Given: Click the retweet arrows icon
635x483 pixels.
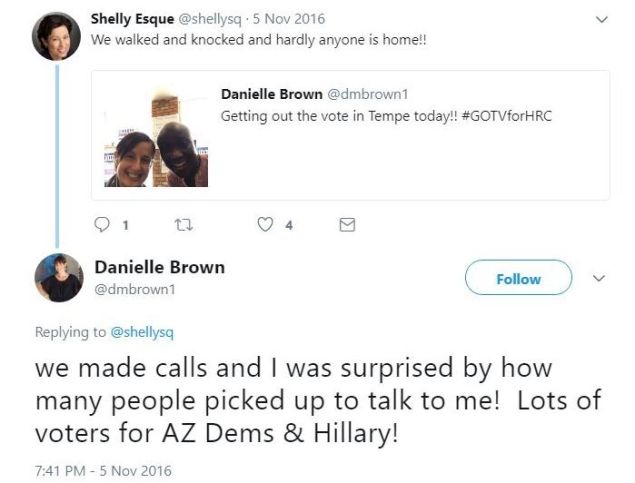Looking at the screenshot, I should click(x=183, y=225).
